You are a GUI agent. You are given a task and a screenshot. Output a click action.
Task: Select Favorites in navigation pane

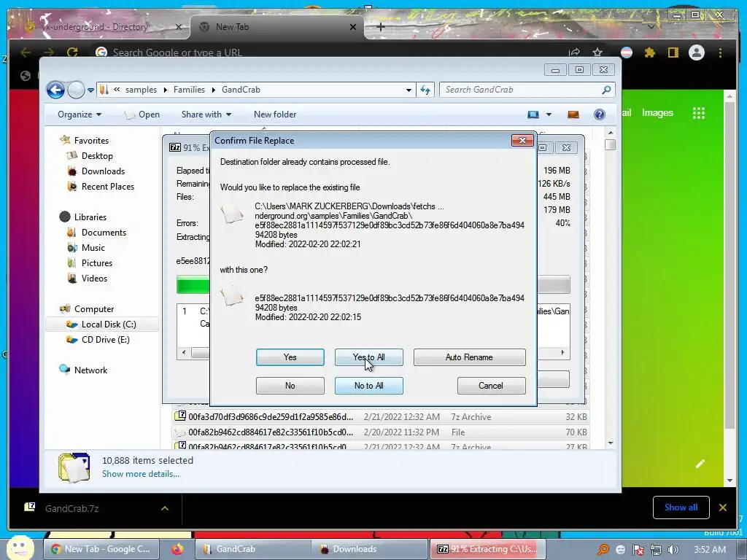pos(91,141)
